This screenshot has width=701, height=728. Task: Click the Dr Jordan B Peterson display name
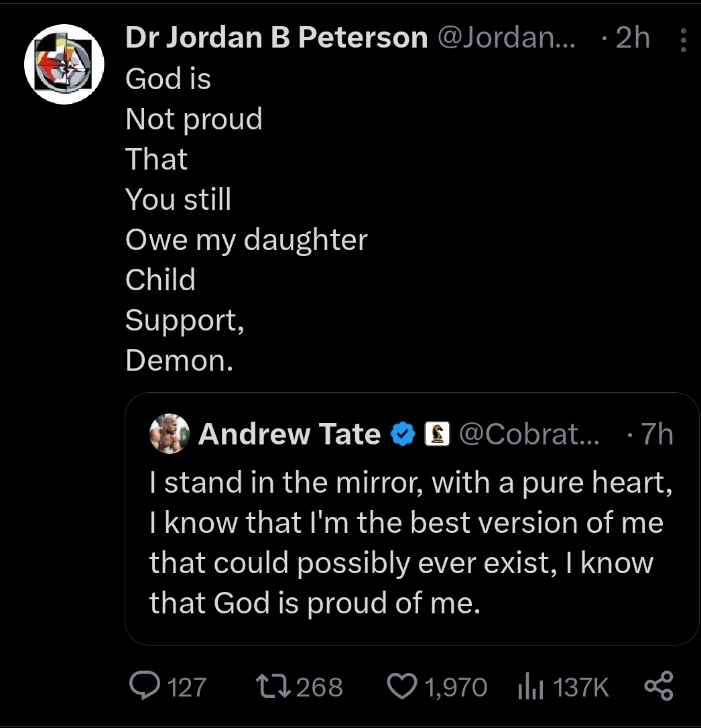[276, 39]
